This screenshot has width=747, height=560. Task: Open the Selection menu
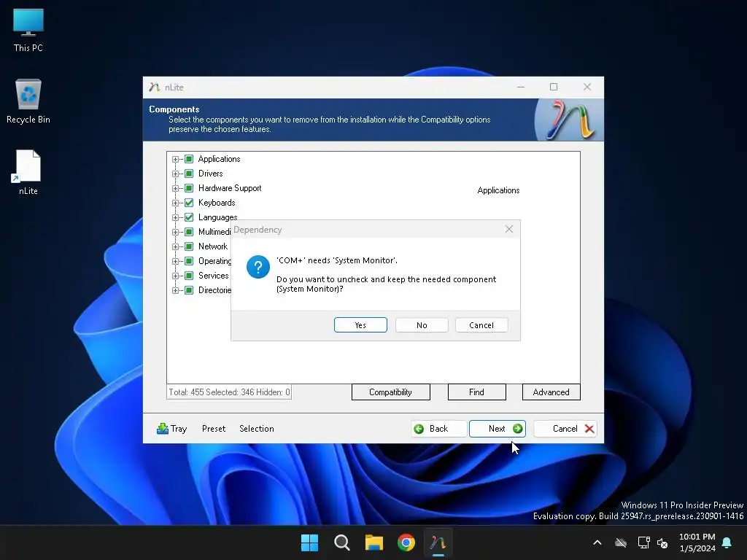pyautogui.click(x=256, y=429)
